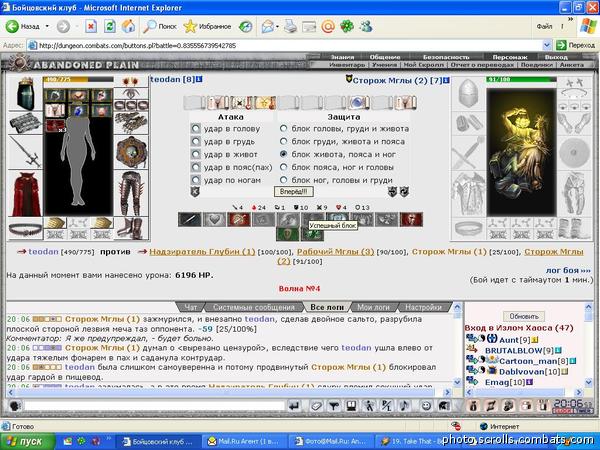600x450 pixels.
Task: Switch to the Мои логи tab
Action: tap(373, 307)
